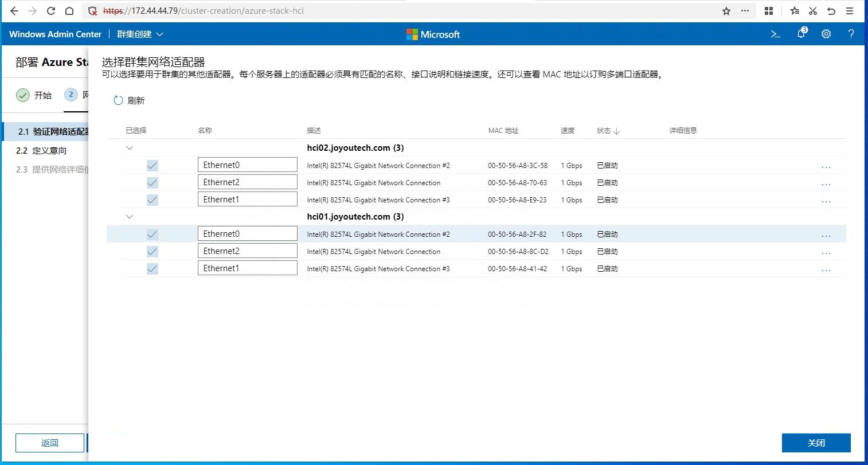Go to the 开始 wizard step

pos(34,95)
